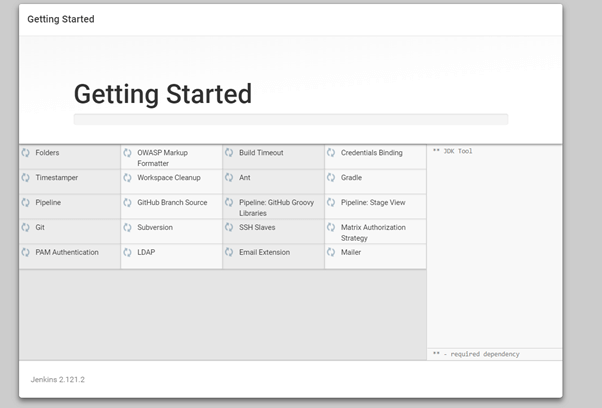The width and height of the screenshot is (602, 408).
Task: Click the spinner icon beside Pipeline
Action: 26,203
